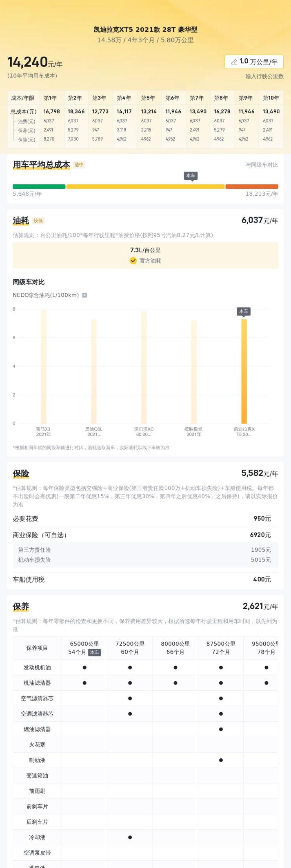The height and width of the screenshot is (868, 291).
Task: Tap the 适中 cost rating tag
Action: [79, 165]
